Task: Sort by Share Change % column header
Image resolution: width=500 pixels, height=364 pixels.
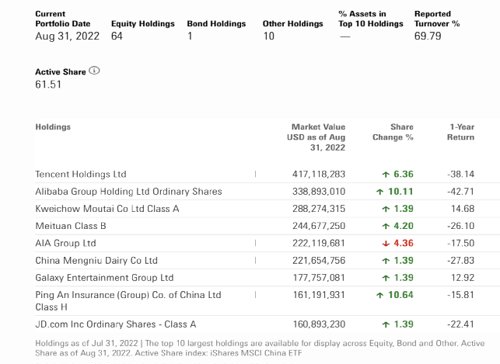Action: 393,132
